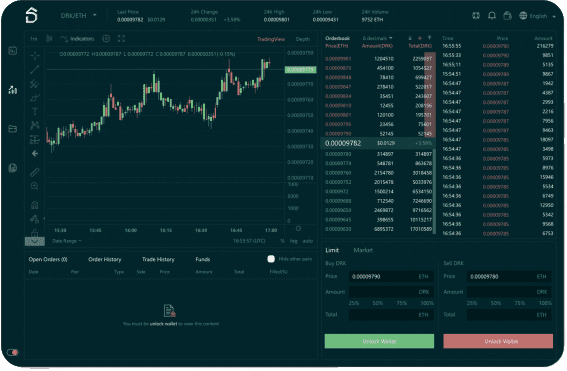Toggle auto scale on chart
Screen dimensions: 567x371
(x=308, y=241)
